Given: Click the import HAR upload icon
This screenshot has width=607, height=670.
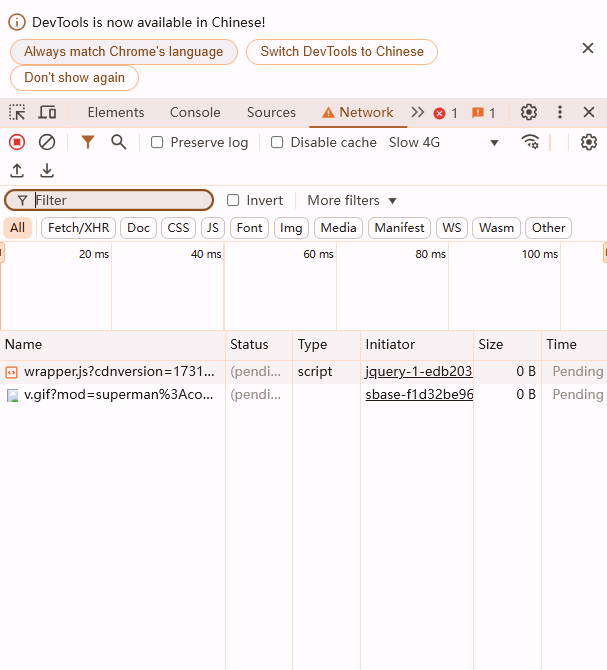Looking at the screenshot, I should (x=17, y=170).
